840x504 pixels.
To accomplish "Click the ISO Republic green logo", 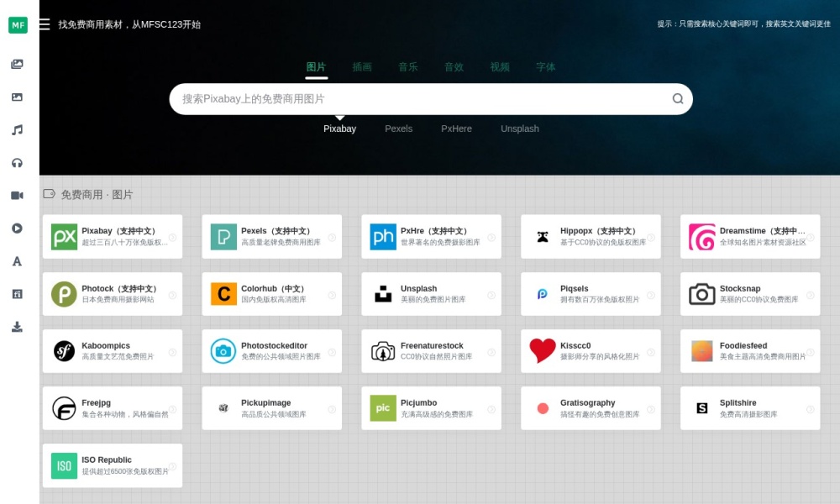I will pyautogui.click(x=65, y=465).
